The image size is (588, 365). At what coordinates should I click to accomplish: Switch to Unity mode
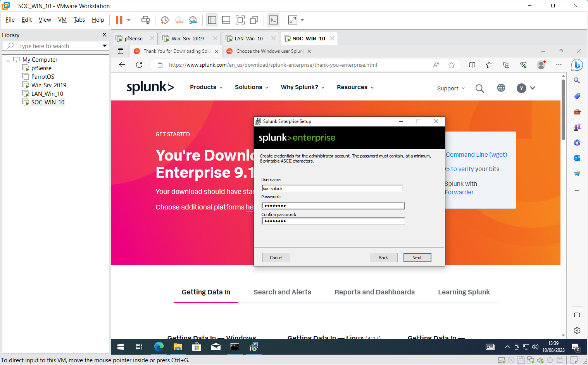[x=254, y=20]
